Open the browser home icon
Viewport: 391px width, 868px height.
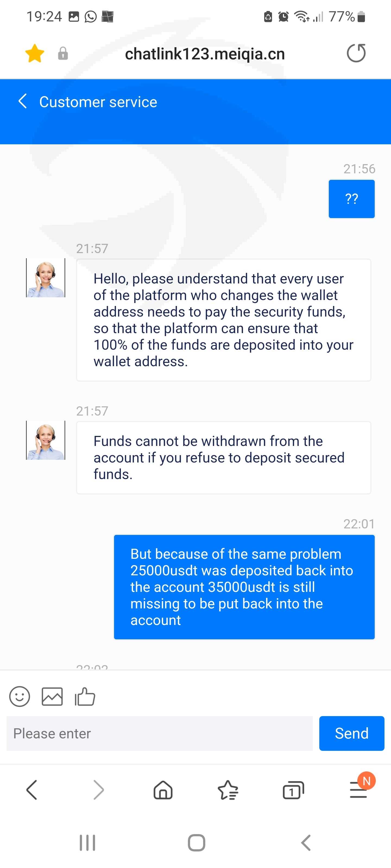[163, 790]
